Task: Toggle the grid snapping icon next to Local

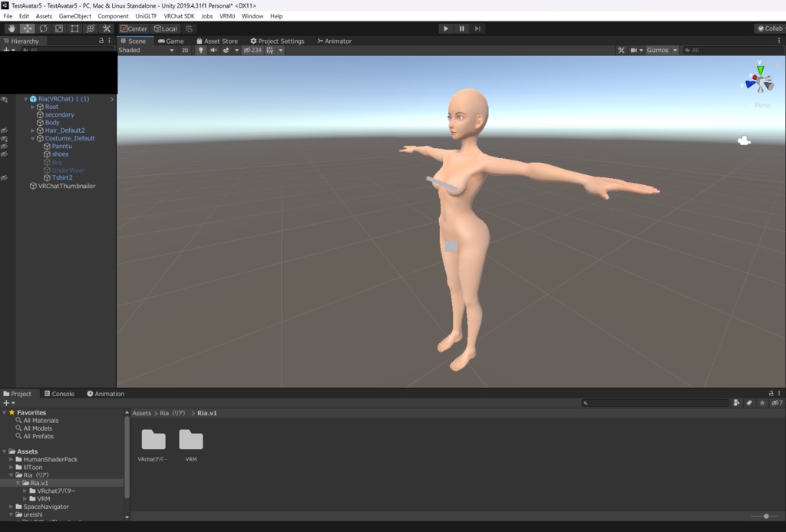Action: pyautogui.click(x=189, y=28)
